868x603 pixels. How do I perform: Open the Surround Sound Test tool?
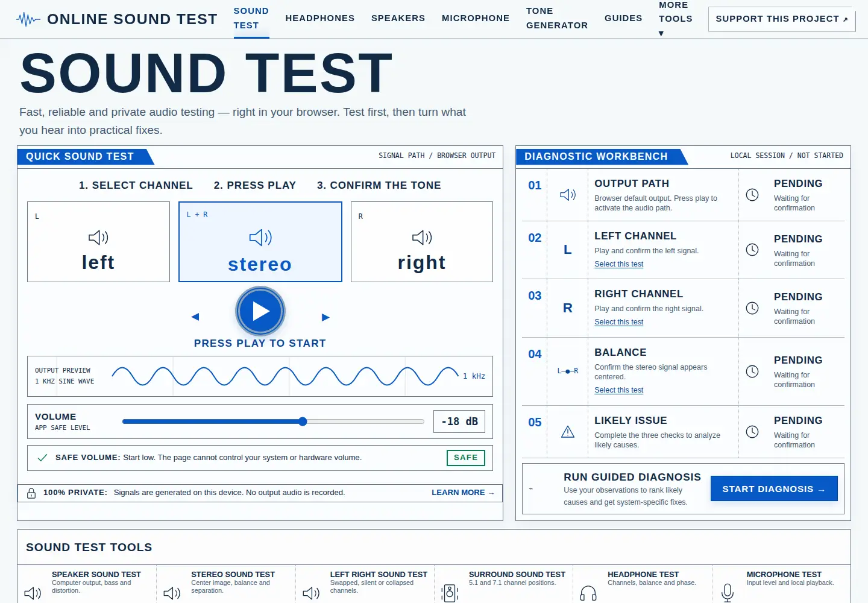point(504,584)
